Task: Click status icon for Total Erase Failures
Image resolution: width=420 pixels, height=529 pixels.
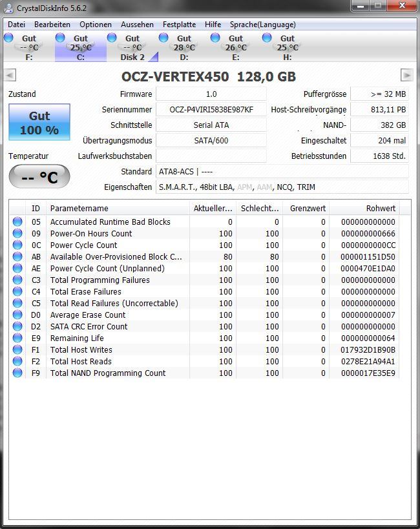Action: 17,291
